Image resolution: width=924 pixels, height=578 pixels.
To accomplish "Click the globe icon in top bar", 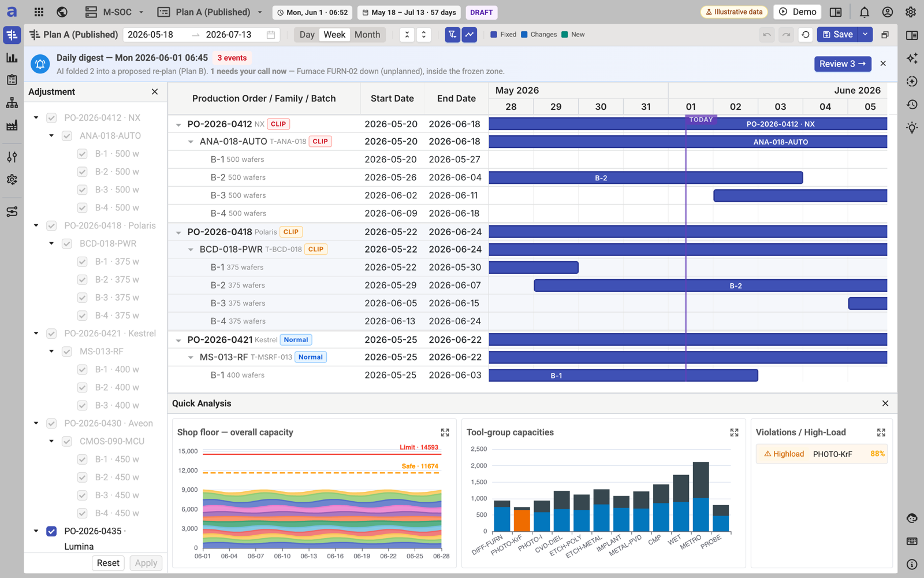I will pyautogui.click(x=62, y=12).
